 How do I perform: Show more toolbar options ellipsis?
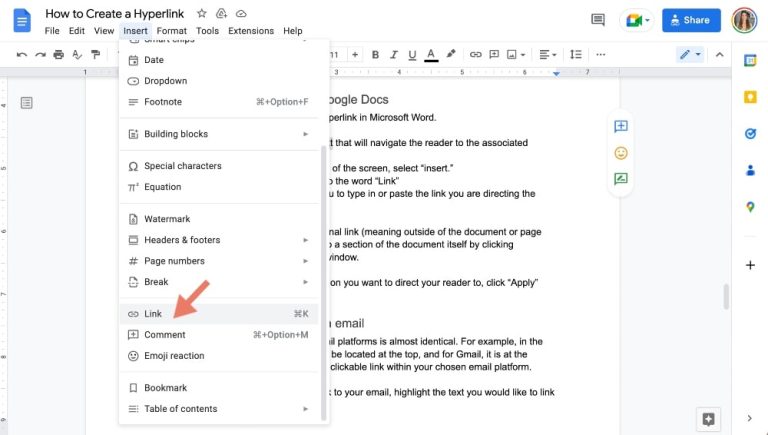click(x=601, y=54)
